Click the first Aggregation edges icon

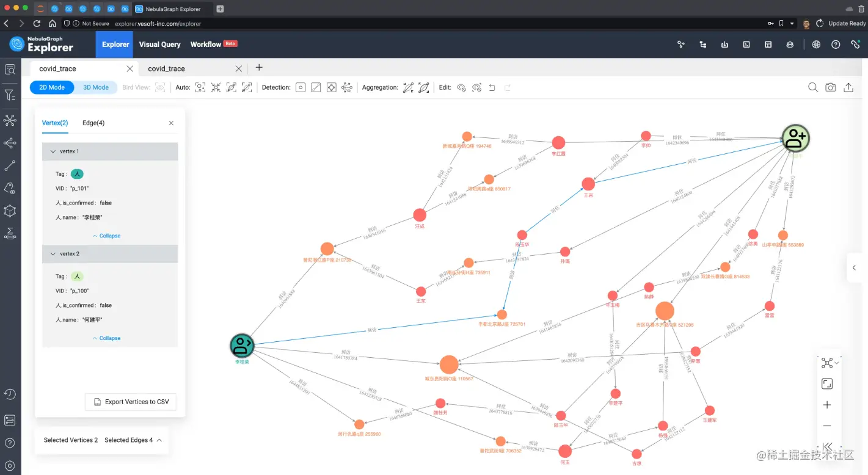[408, 87]
